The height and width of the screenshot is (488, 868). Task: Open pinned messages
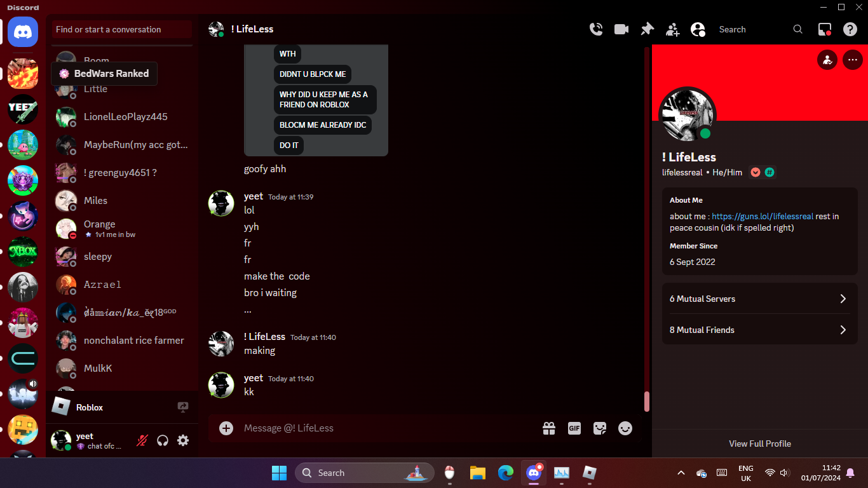tap(647, 29)
